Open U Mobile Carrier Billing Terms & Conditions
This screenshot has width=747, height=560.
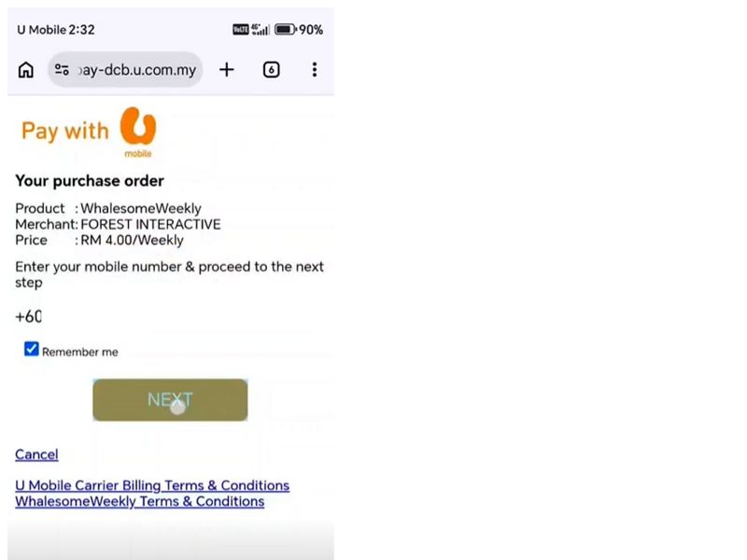[152, 485]
